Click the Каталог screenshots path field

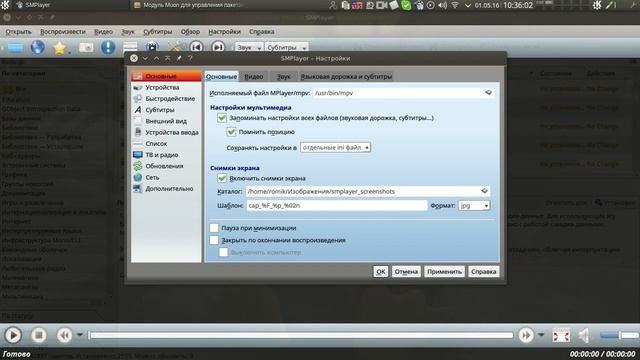(x=368, y=191)
